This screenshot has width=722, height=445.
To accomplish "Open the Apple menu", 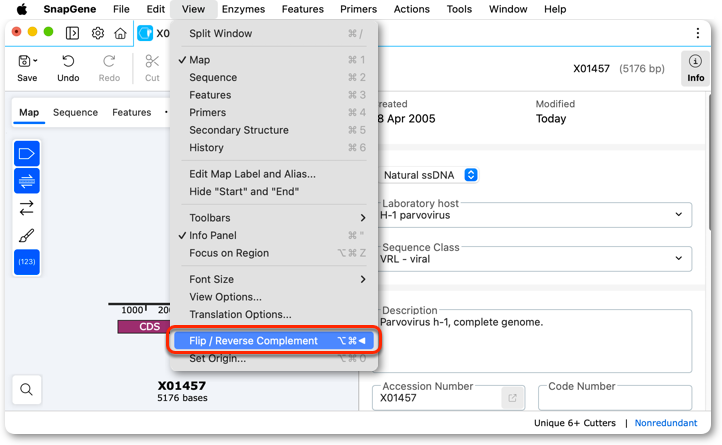I will (x=22, y=9).
